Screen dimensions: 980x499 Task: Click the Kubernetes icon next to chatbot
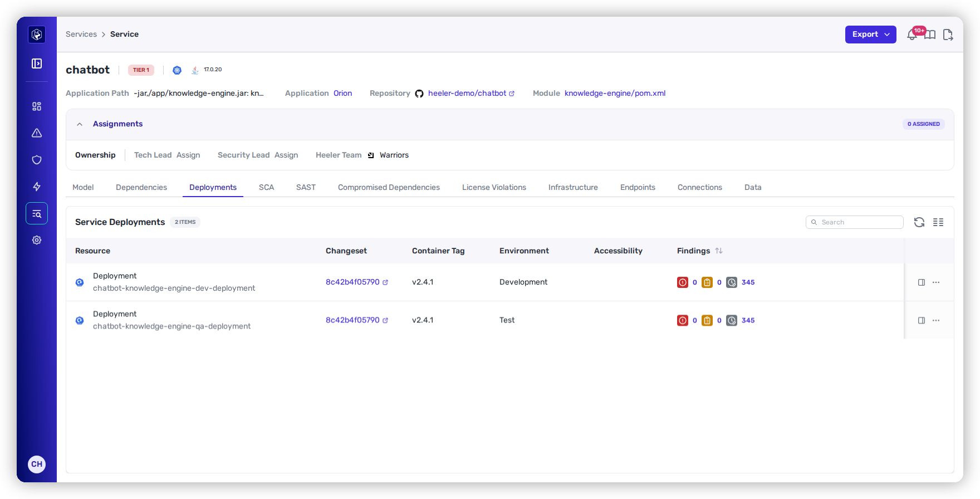[x=177, y=70]
